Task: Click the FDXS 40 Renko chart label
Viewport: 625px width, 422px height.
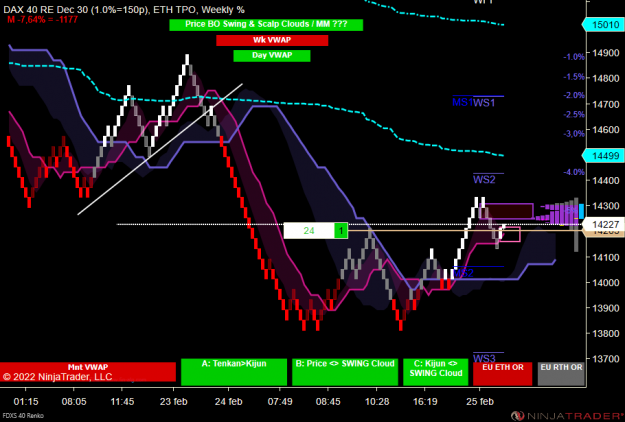Action: [x=22, y=416]
